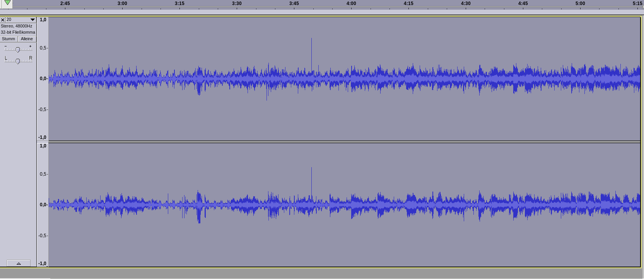
Task: Solo the track with the Alleine button
Action: 27,39
